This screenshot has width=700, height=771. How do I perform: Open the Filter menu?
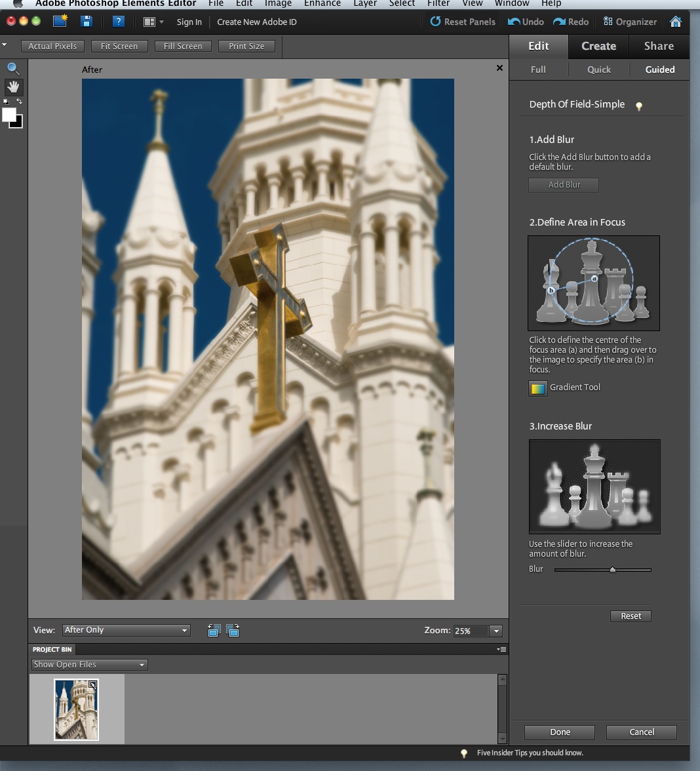pos(438,3)
